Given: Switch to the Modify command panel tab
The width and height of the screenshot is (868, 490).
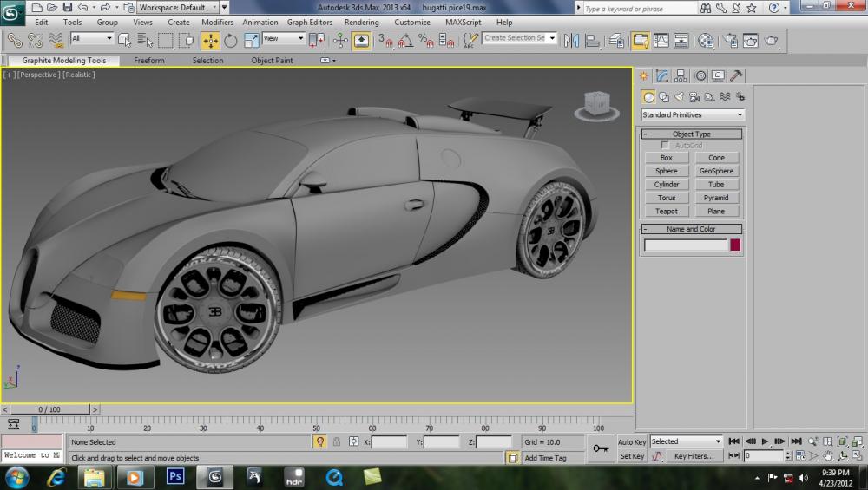Looking at the screenshot, I should point(662,75).
